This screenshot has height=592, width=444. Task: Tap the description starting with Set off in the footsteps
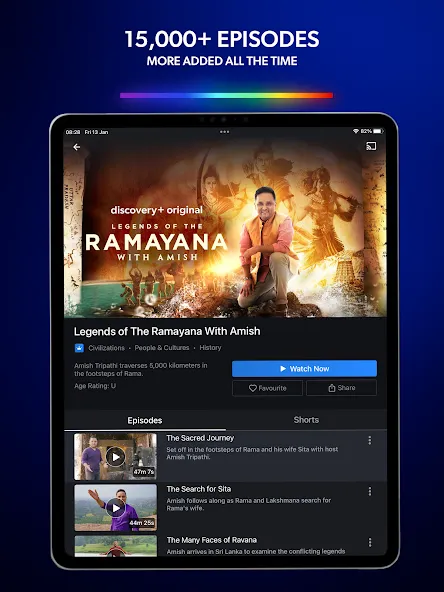pos(252,453)
